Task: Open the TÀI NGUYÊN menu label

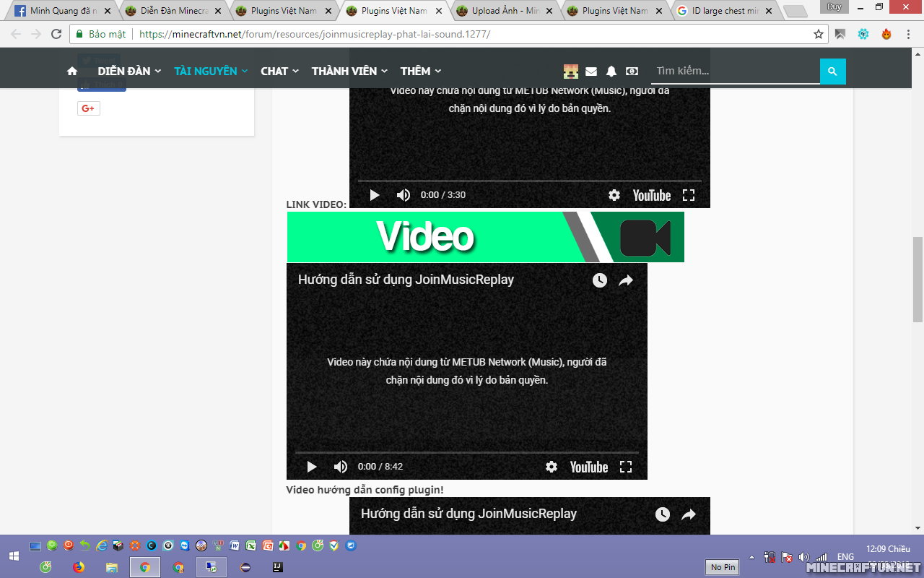Action: click(x=206, y=71)
